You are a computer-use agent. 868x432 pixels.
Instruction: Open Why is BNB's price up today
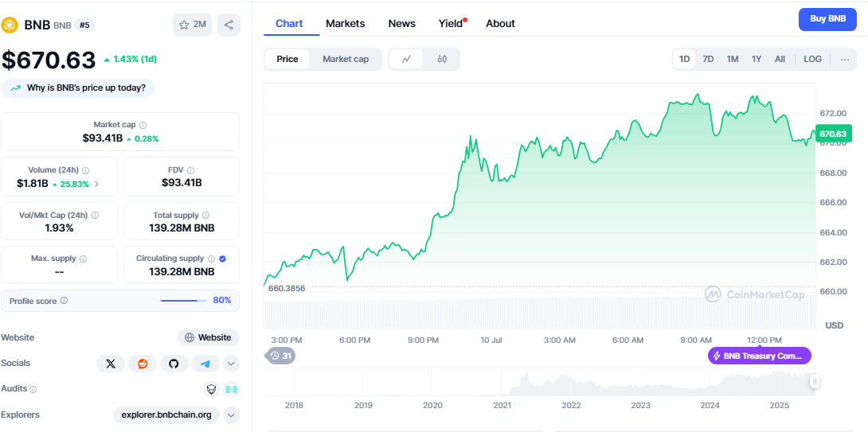point(77,88)
